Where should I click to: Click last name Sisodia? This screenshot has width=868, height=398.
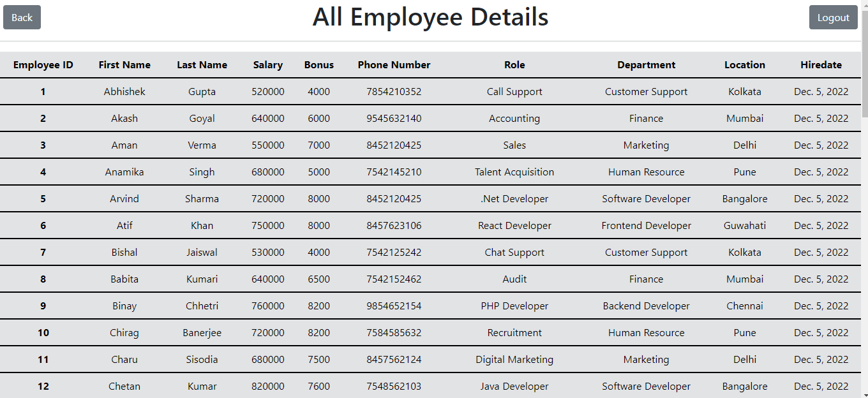click(202, 360)
